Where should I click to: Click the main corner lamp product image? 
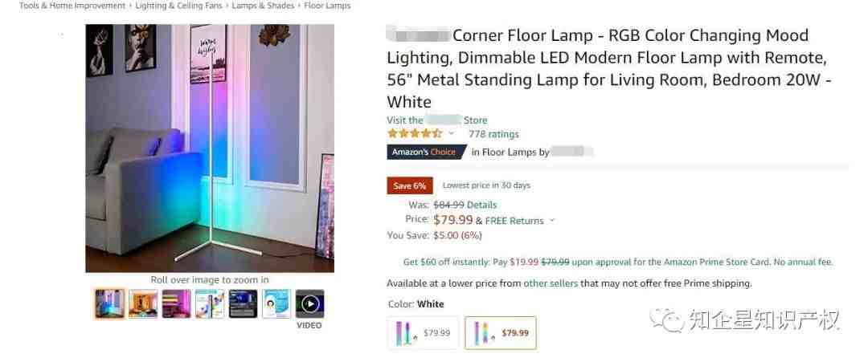pos(210,148)
